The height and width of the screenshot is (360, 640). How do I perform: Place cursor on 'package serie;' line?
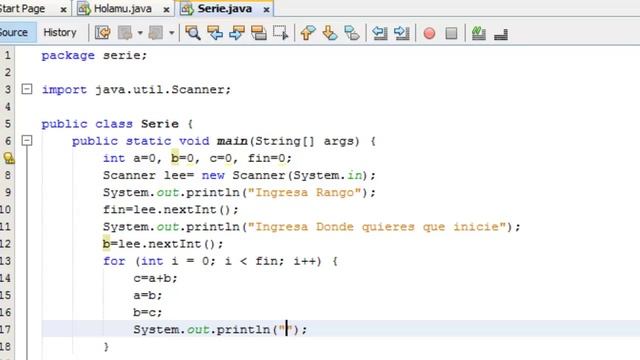coord(94,55)
